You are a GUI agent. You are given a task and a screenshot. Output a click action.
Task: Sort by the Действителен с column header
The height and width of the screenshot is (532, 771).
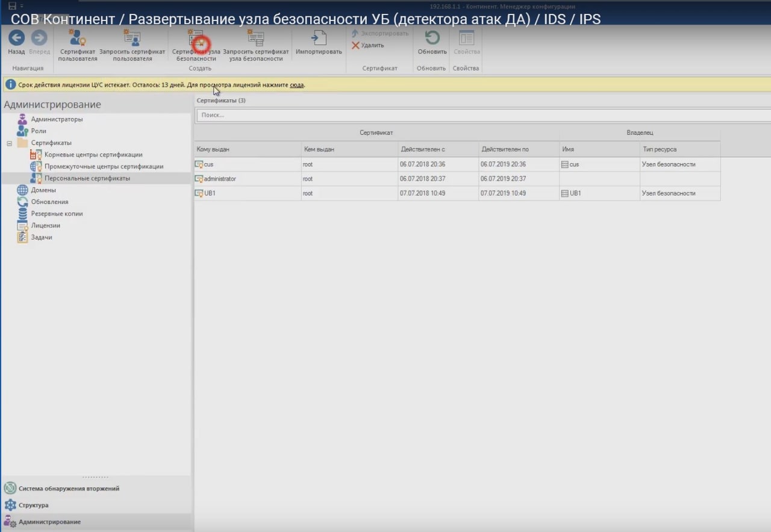point(437,149)
